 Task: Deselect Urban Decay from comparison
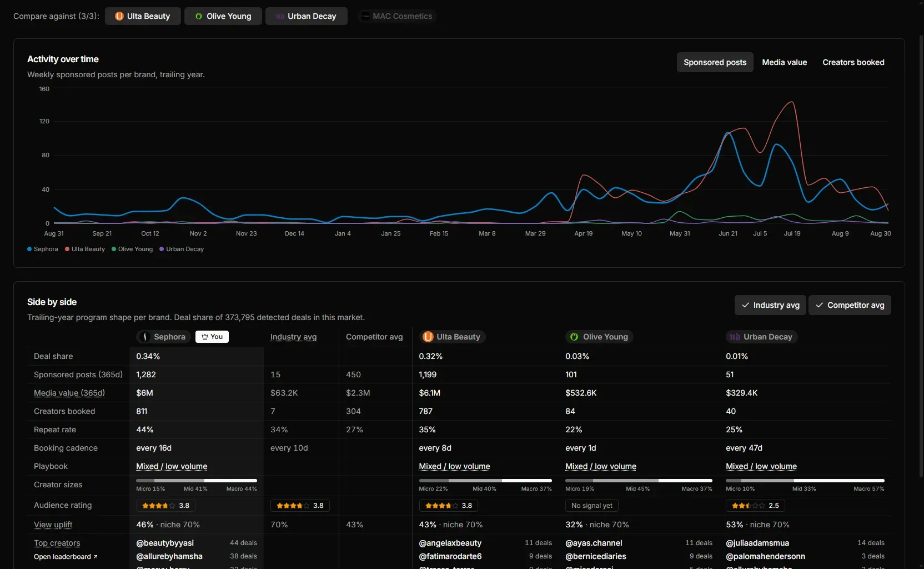307,16
